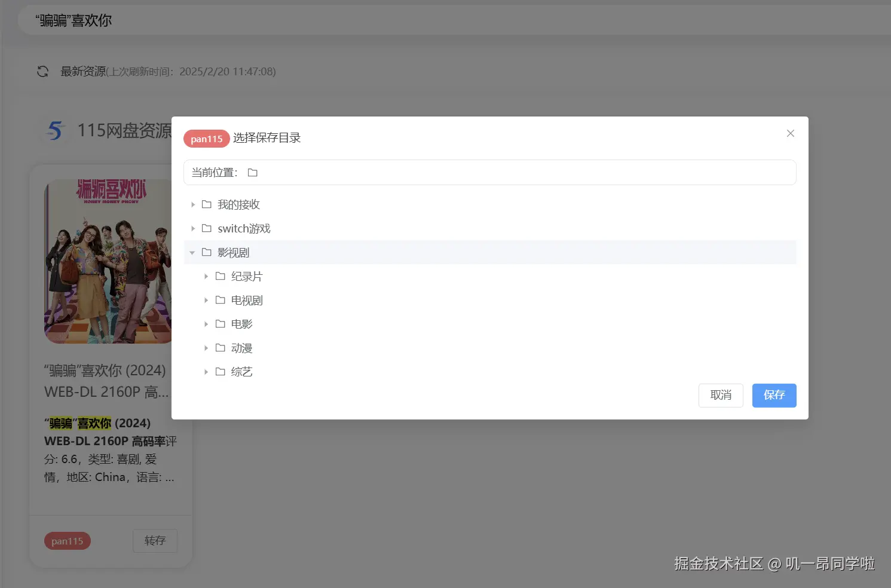Expand the 电视剧 subfolder arrow
The width and height of the screenshot is (891, 588).
point(206,300)
